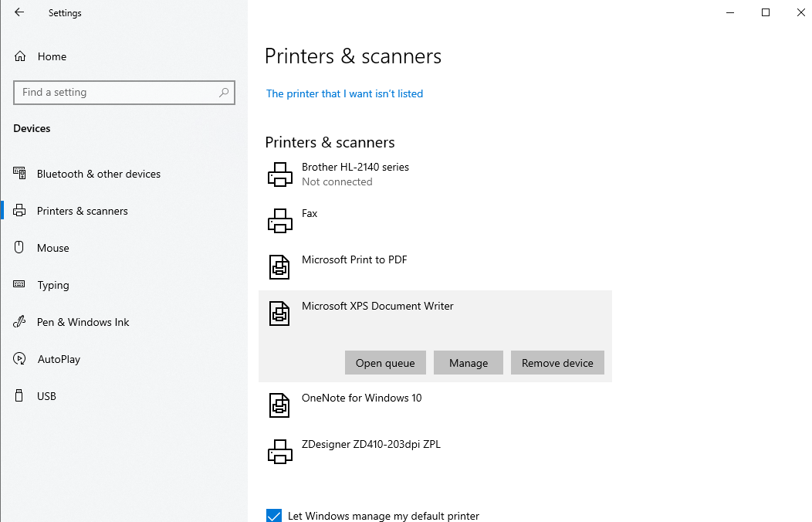Click the USB sidebar icon
The image size is (812, 522).
pos(19,395)
